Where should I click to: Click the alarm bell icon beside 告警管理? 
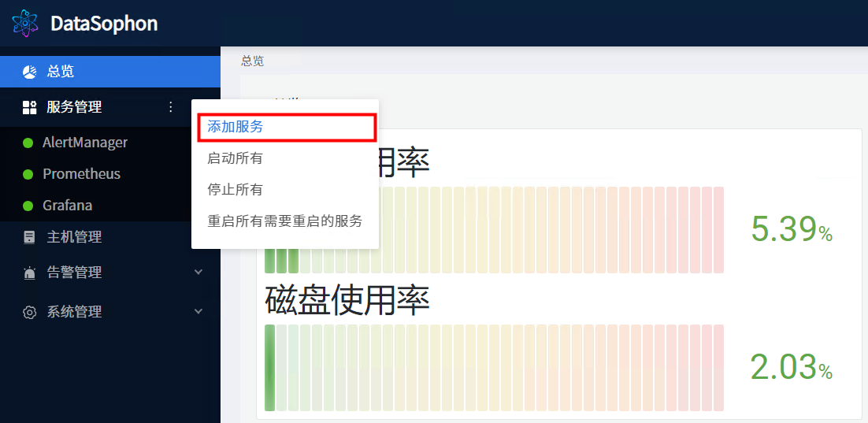29,273
